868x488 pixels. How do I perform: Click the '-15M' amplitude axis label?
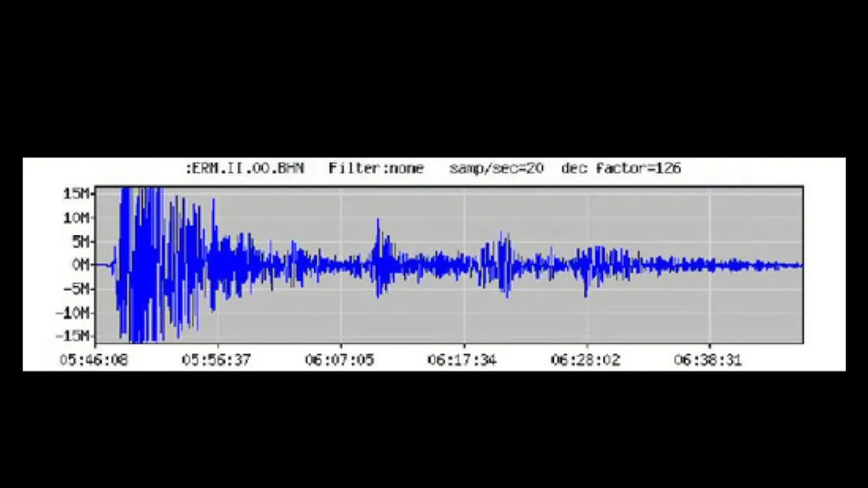73,336
